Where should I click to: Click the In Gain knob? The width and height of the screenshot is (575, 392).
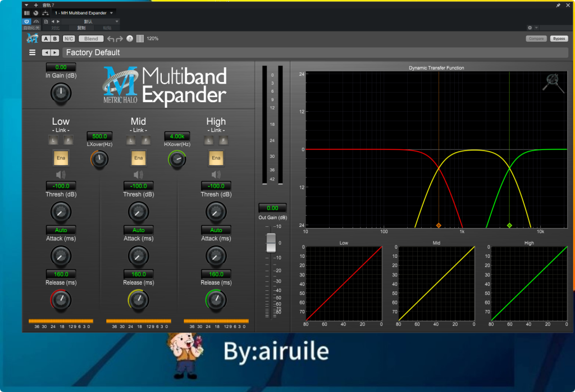click(61, 93)
